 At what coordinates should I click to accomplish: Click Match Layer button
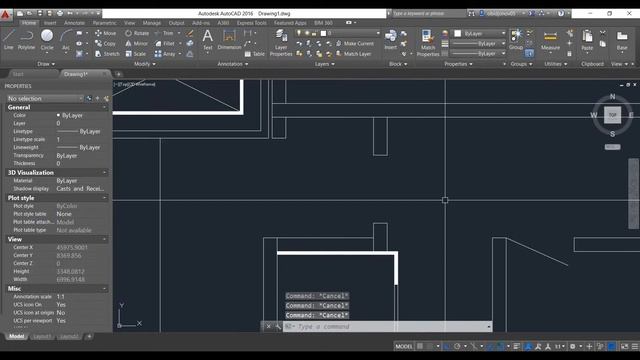353,53
